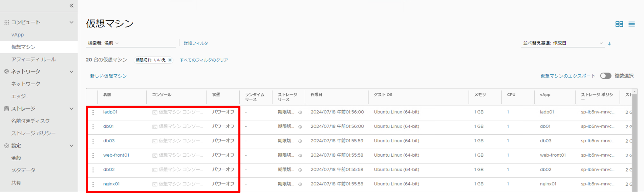644x193 pixels.
Task: Reverse sort direction arrow
Action: pos(609,43)
